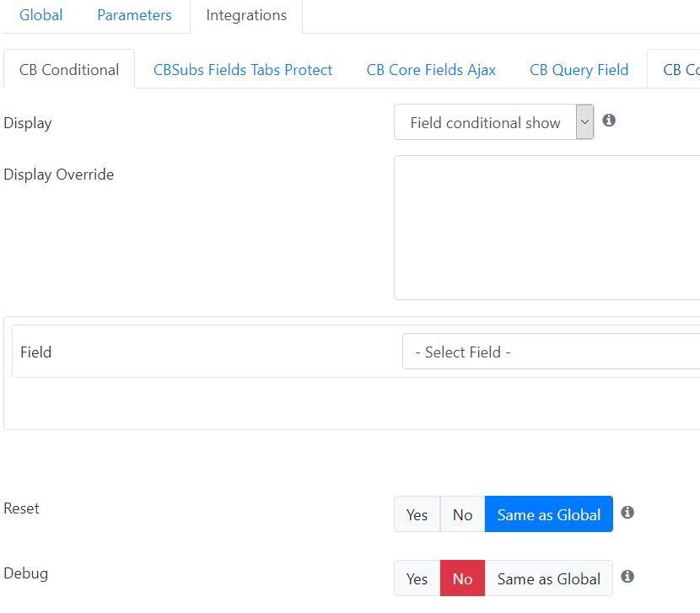Choose No for Debug
The height and width of the screenshot is (613, 700).
[x=462, y=578]
